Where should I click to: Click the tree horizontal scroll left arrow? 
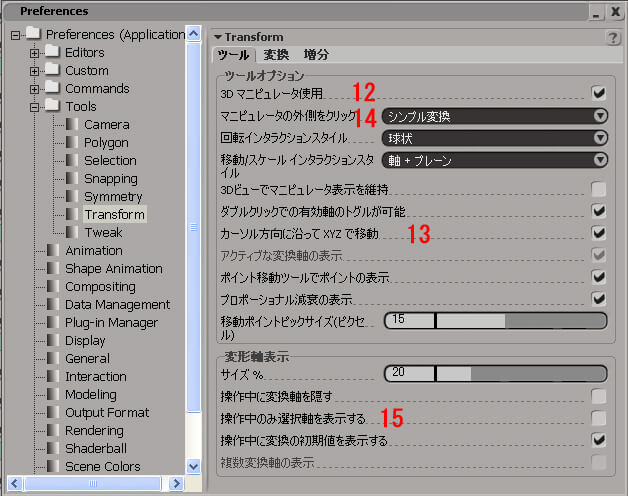15,483
